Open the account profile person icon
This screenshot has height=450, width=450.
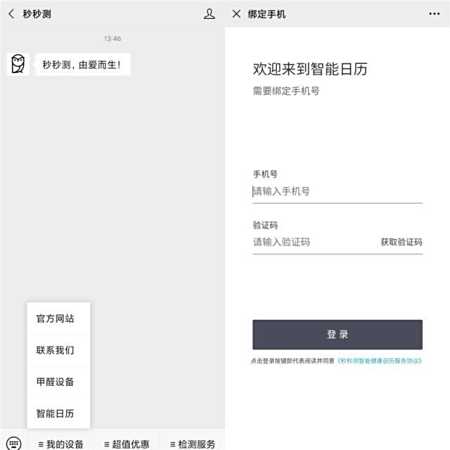[209, 14]
